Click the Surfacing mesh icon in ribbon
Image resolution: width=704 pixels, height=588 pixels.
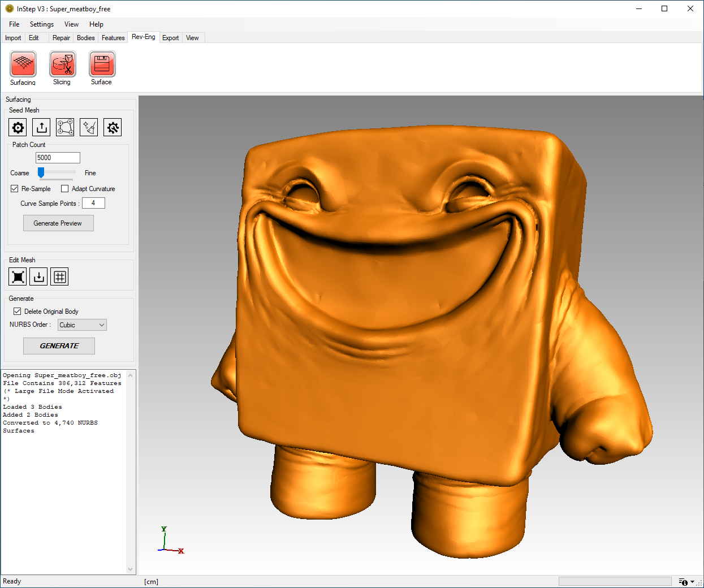point(23,64)
